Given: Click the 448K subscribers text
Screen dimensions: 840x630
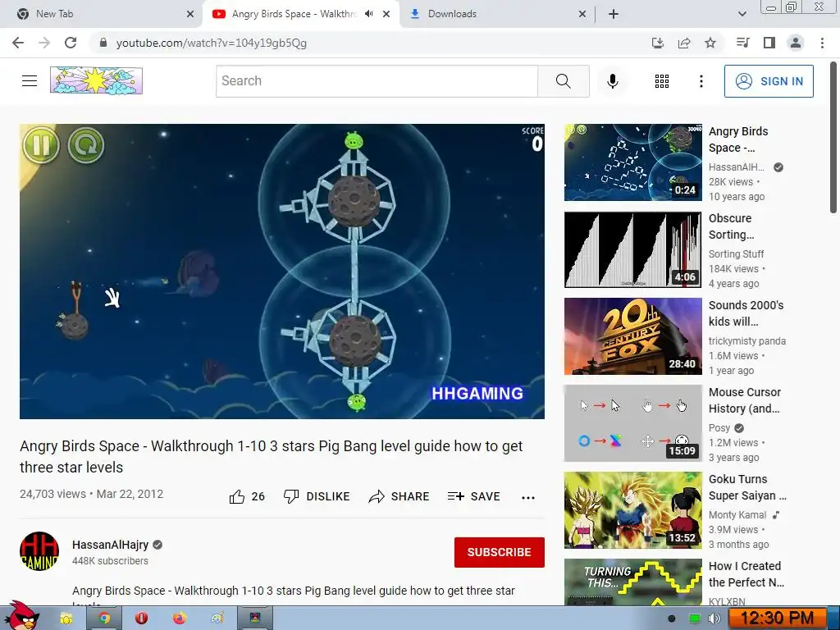Looking at the screenshot, I should point(111,561).
